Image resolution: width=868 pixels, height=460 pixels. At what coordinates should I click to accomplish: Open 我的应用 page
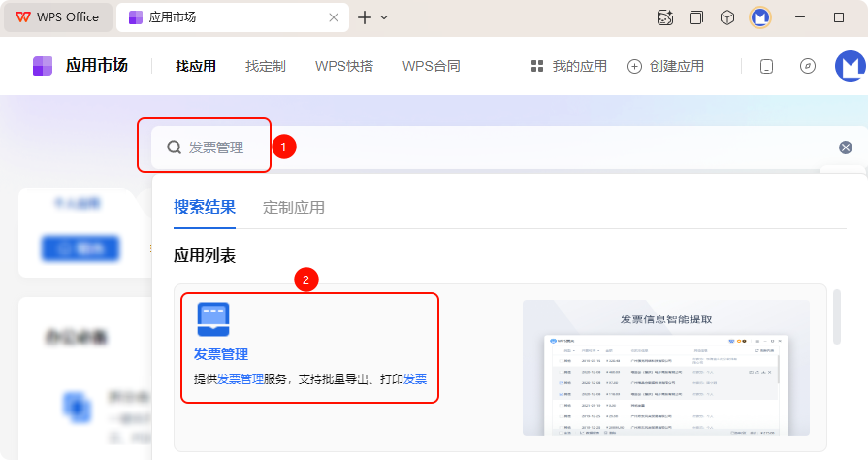[x=568, y=66]
